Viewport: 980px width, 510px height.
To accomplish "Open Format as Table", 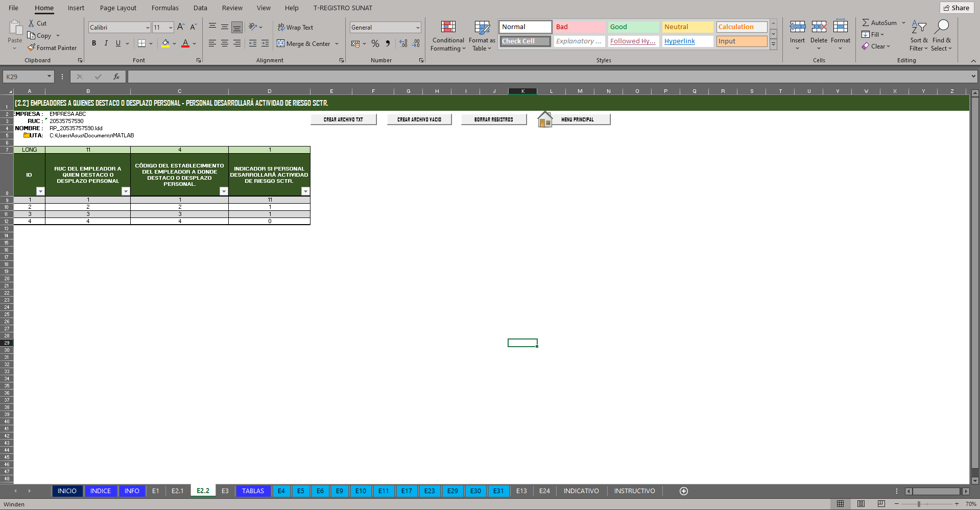I will pos(482,36).
